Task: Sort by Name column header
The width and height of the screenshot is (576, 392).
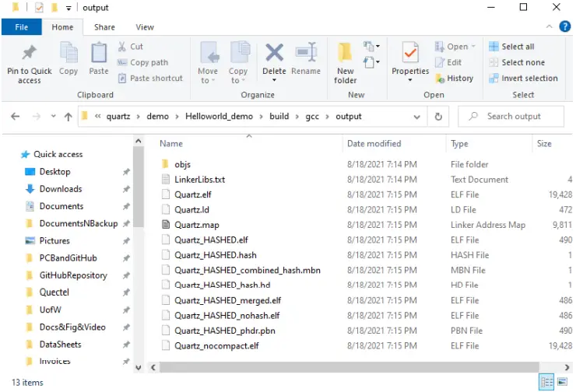Action: pyautogui.click(x=171, y=144)
